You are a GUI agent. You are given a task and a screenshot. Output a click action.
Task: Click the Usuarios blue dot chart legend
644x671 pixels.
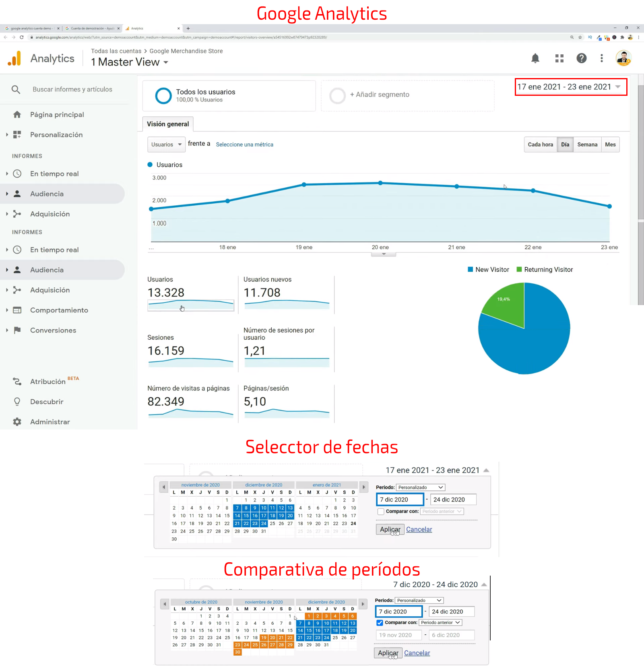(x=150, y=165)
